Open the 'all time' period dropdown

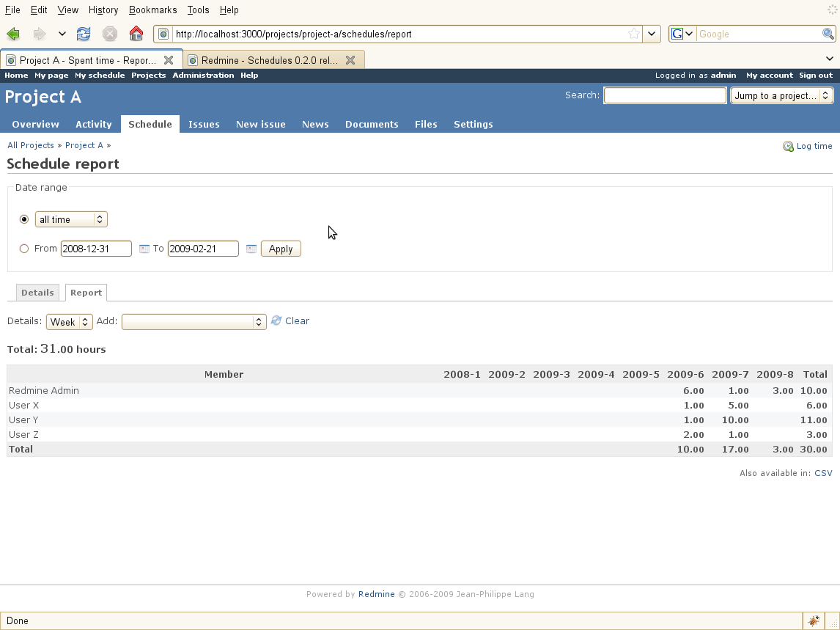71,219
